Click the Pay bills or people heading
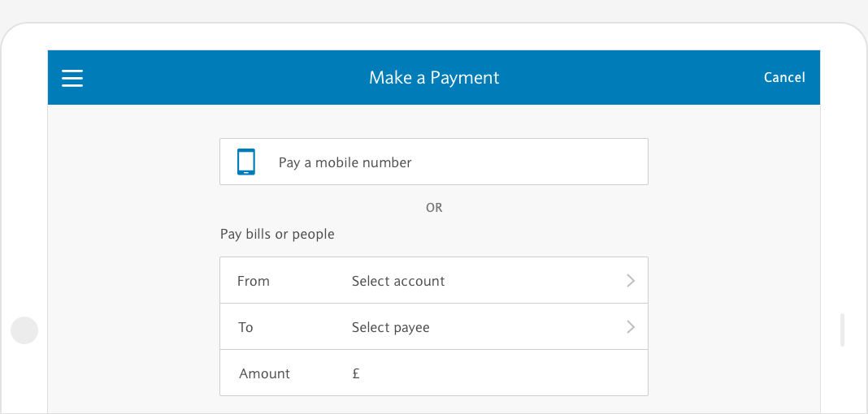Screen dimensions: 868x414 [277, 235]
